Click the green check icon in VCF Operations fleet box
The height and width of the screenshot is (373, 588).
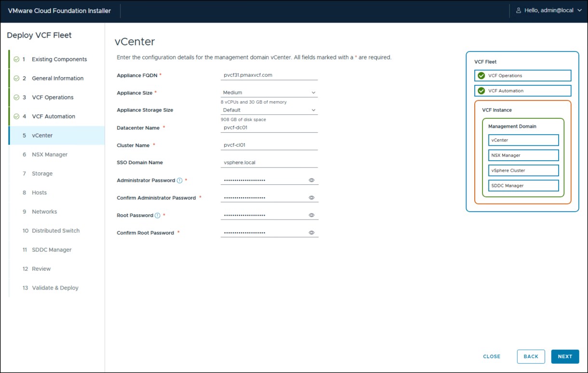pyautogui.click(x=481, y=76)
